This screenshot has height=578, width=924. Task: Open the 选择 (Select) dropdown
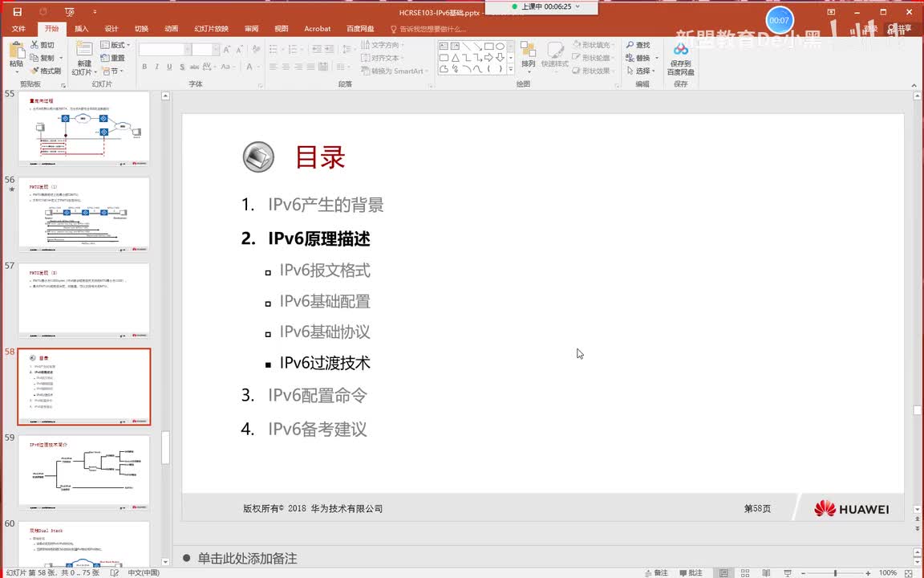641,71
